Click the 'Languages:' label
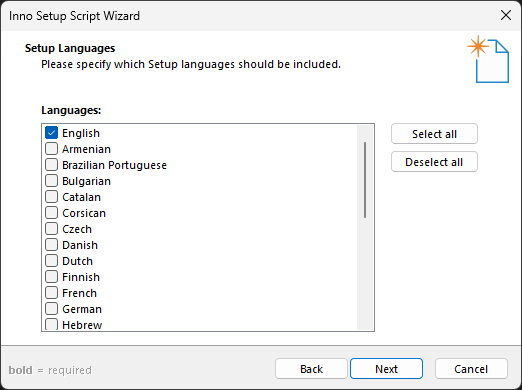This screenshot has height=390, width=522. point(71,110)
